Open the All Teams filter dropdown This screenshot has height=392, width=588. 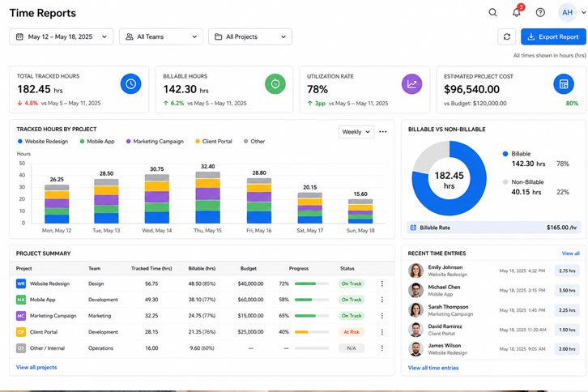pos(161,36)
